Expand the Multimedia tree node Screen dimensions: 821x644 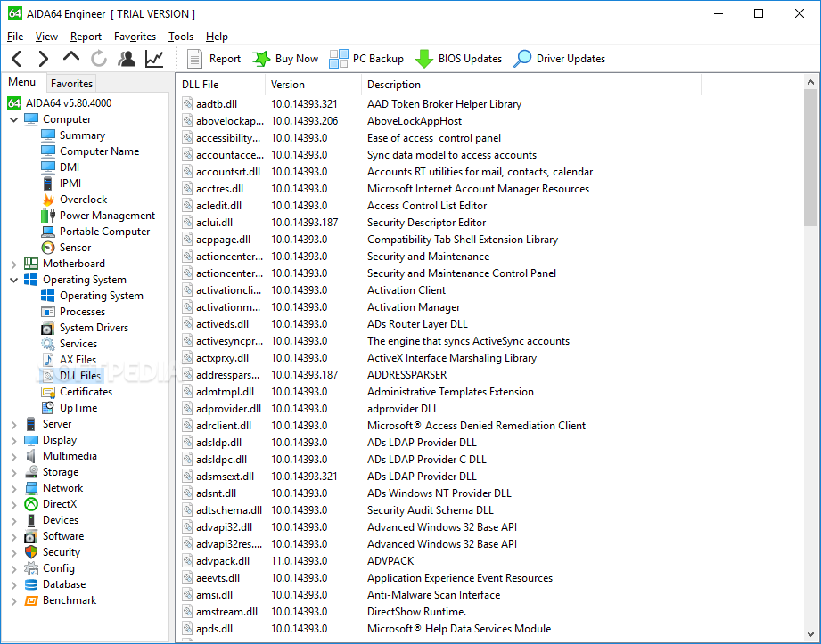tap(13, 457)
